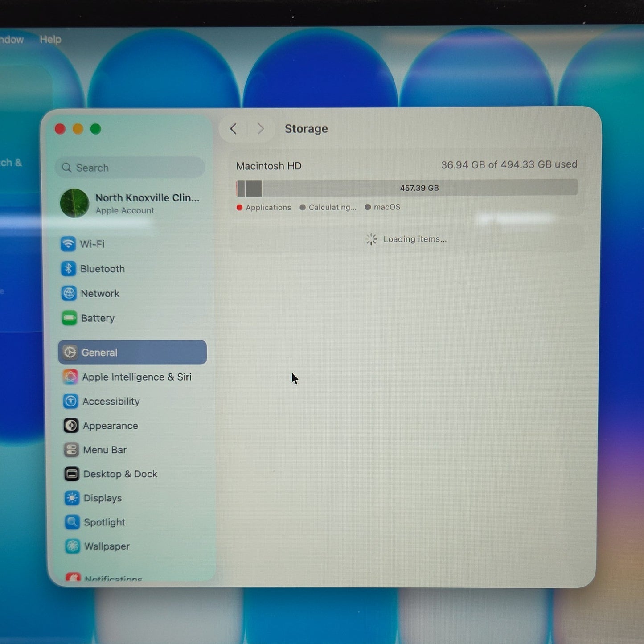Viewport: 644px width, 644px height.
Task: Select the 'Menu Bar' label in sidebar
Action: 105,450
